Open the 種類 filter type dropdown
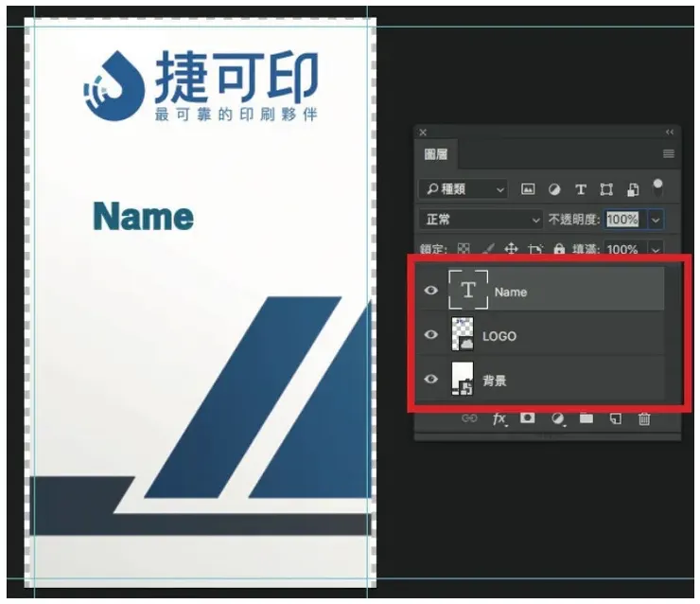The height and width of the screenshot is (604, 700). [463, 189]
